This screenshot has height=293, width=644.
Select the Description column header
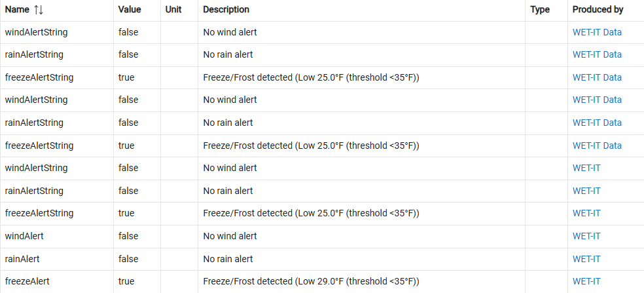tap(226, 10)
